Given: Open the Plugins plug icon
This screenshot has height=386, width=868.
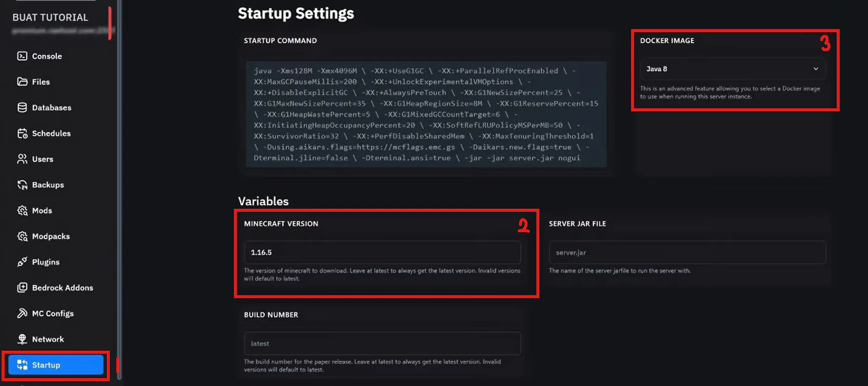Looking at the screenshot, I should tap(22, 262).
